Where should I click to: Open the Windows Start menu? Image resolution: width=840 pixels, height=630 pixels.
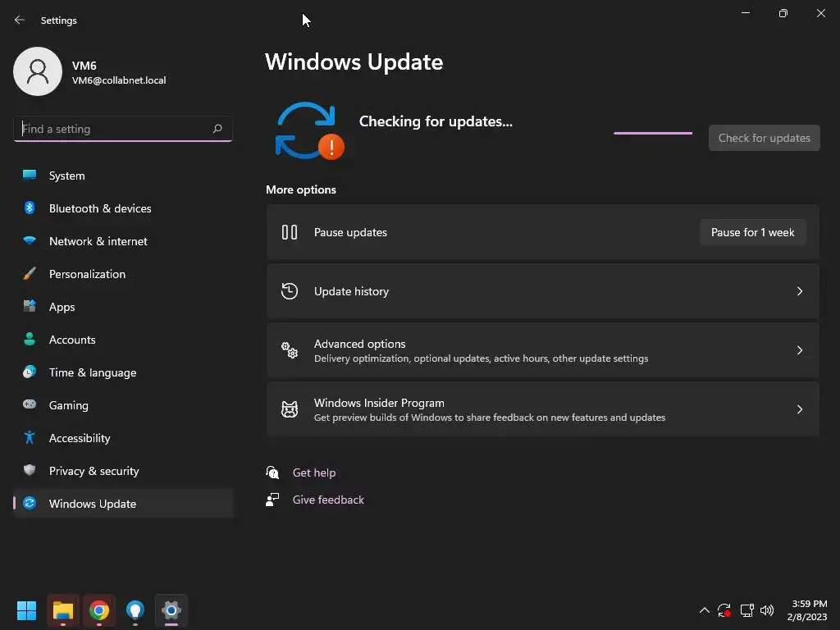coord(26,610)
